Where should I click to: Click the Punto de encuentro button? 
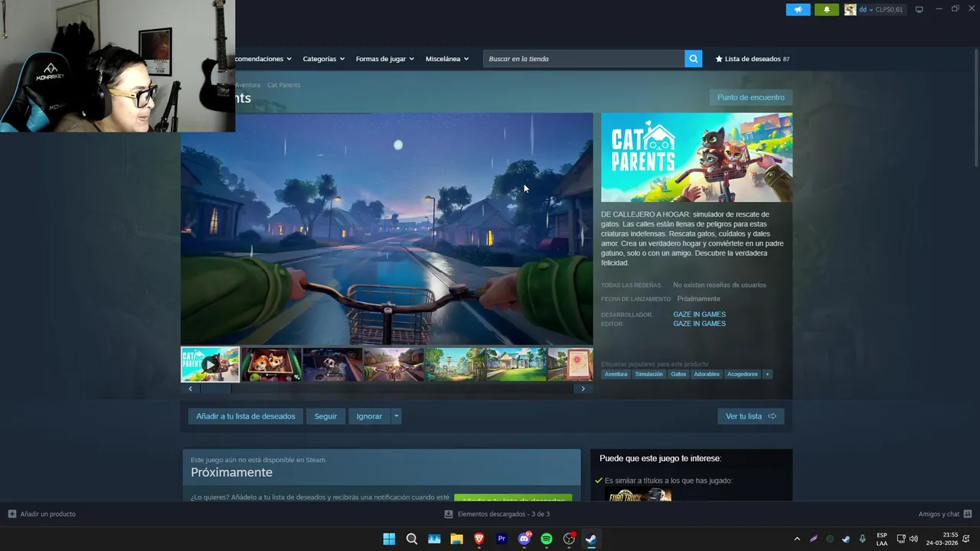coord(750,97)
